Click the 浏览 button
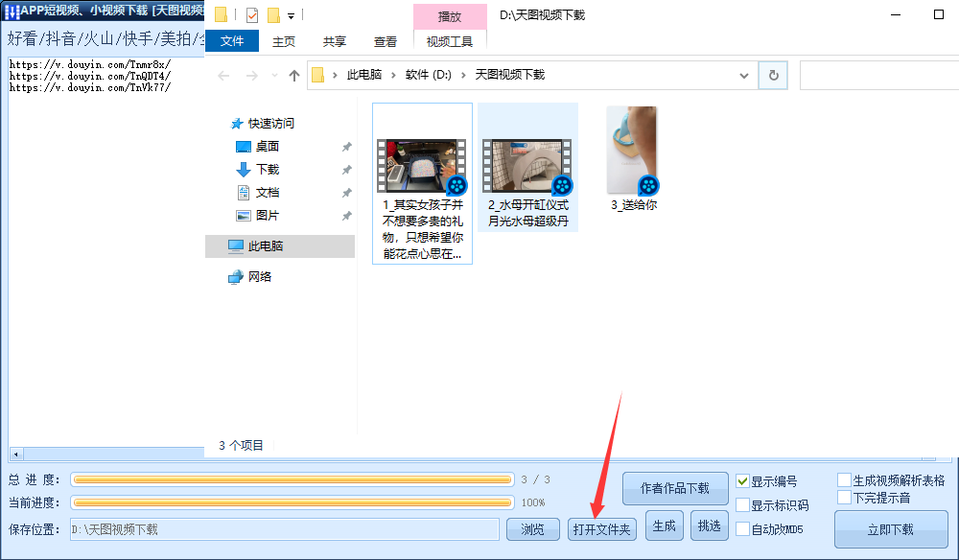 coord(532,529)
